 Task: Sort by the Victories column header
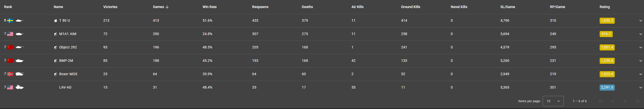pyautogui.click(x=110, y=7)
